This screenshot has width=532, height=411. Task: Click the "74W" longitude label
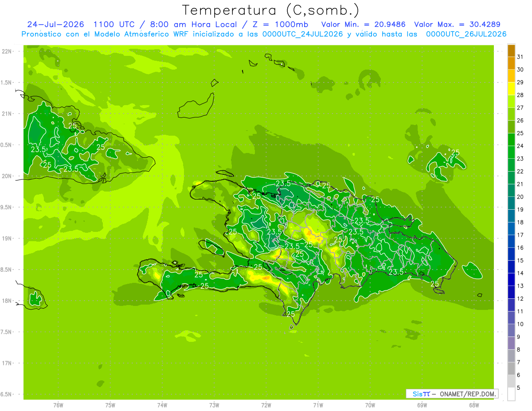[x=162, y=405]
